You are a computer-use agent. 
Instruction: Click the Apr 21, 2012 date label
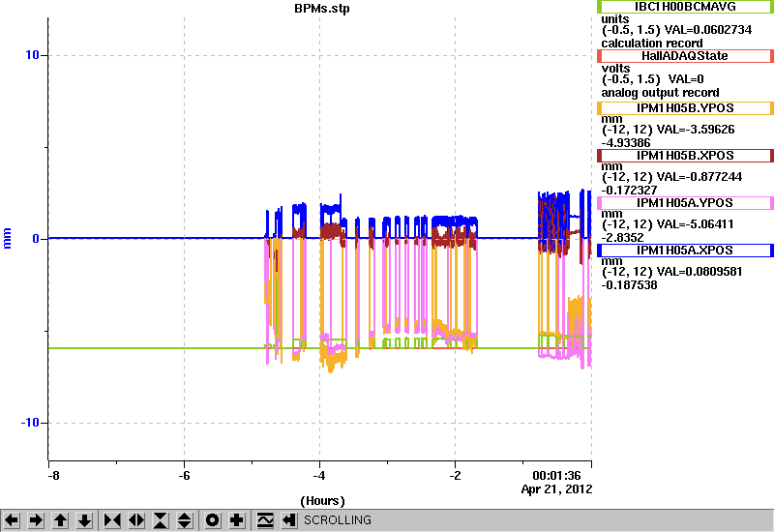(557, 489)
